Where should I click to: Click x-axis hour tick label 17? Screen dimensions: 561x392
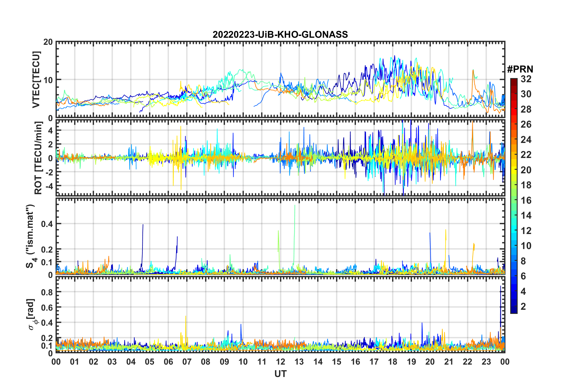tap(374, 362)
